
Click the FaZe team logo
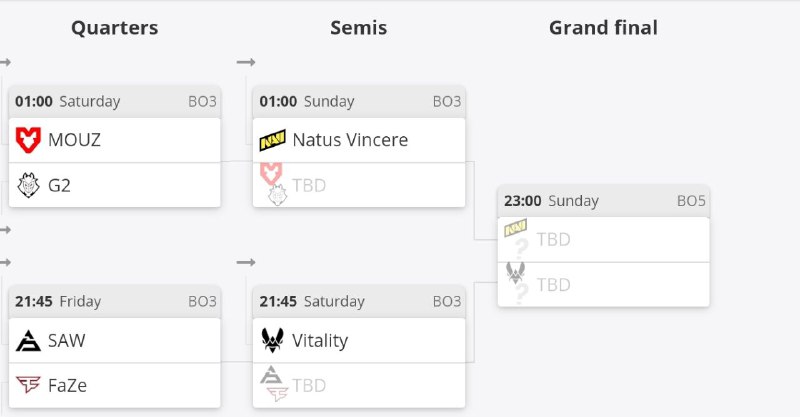coord(28,385)
